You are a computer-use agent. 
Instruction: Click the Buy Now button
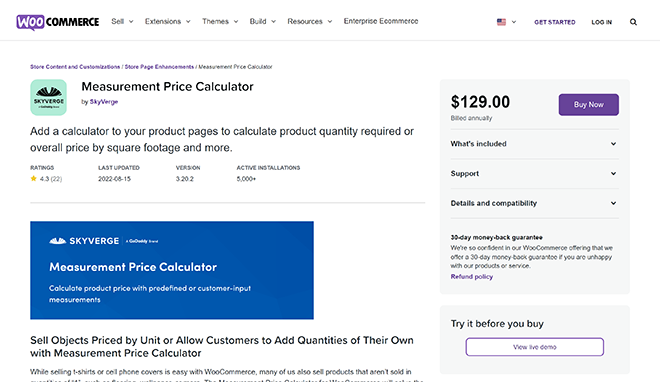588,104
